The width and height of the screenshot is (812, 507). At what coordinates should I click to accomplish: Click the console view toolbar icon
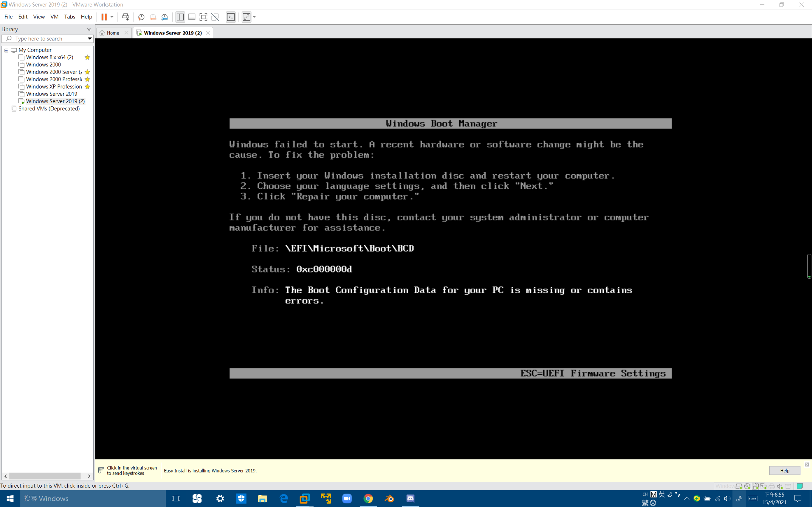pos(231,17)
